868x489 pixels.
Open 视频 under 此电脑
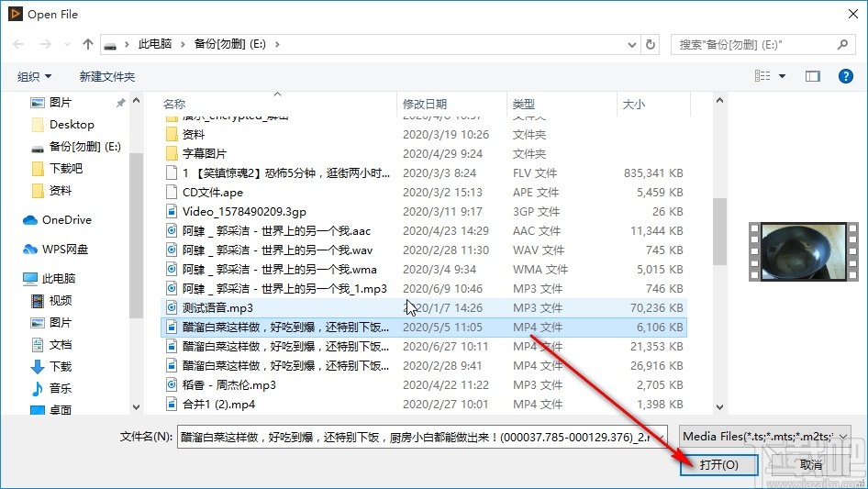click(61, 301)
